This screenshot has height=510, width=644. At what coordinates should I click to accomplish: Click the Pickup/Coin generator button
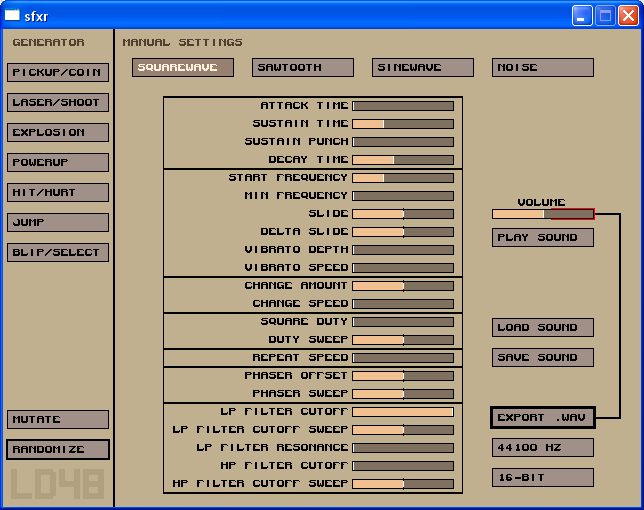point(57,72)
